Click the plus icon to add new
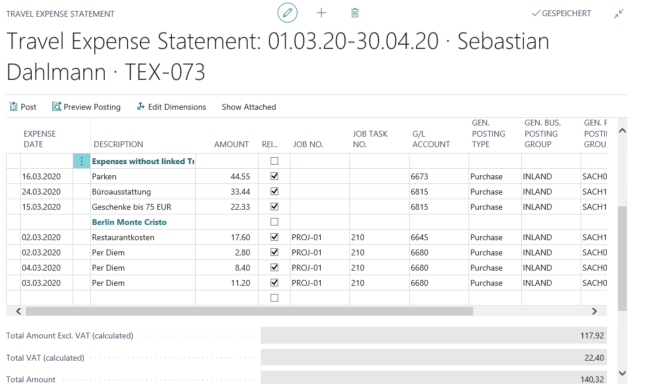This screenshot has width=650, height=384. (321, 13)
